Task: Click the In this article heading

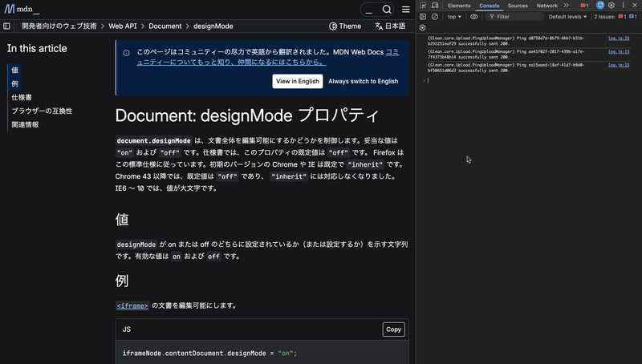Action: [37, 48]
